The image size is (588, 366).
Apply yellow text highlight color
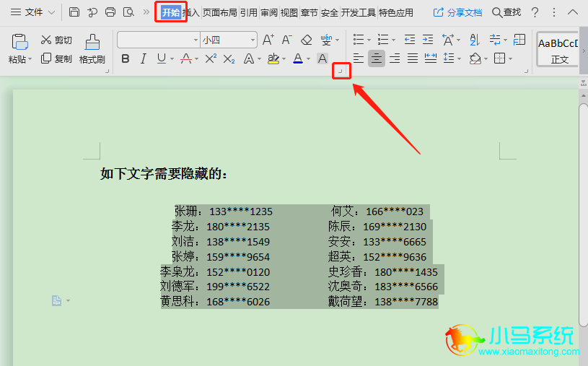[x=273, y=58]
